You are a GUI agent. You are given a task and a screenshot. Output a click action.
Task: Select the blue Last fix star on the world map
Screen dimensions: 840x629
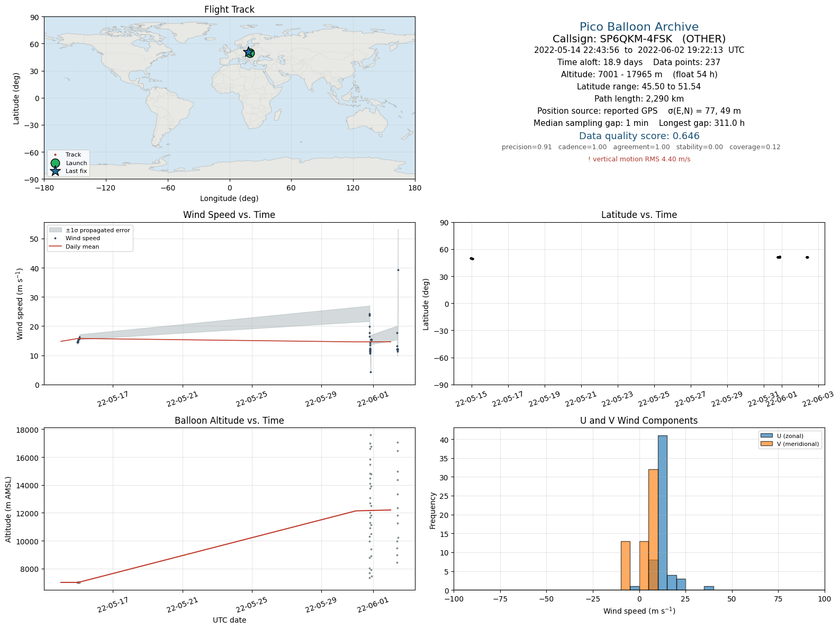[x=248, y=52]
